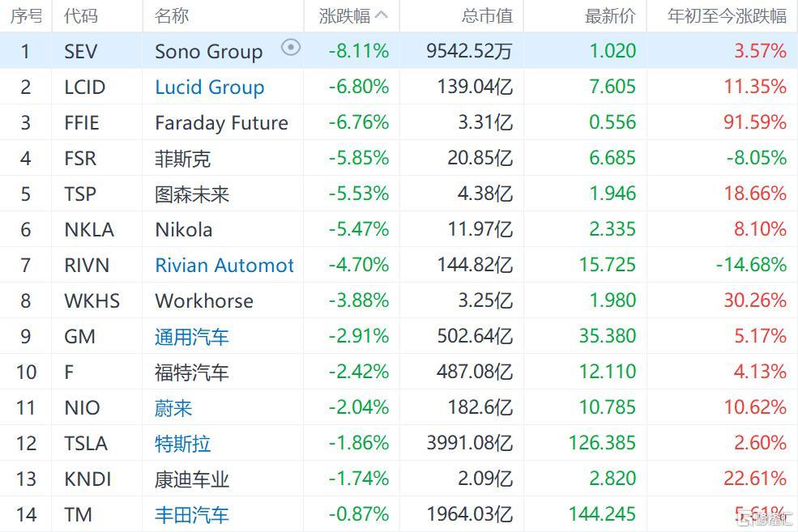Viewport: 798px width, 532px height.
Task: Open Lucid Group stock link
Action: tap(210, 87)
